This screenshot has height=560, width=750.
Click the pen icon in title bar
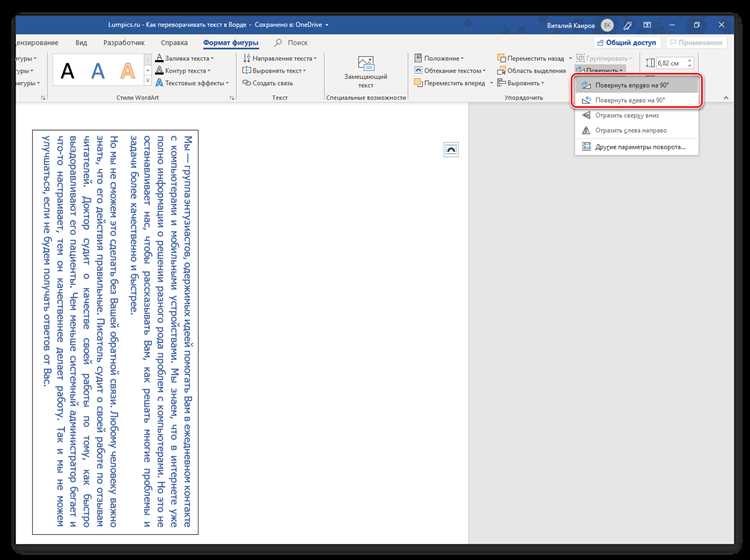(x=628, y=25)
